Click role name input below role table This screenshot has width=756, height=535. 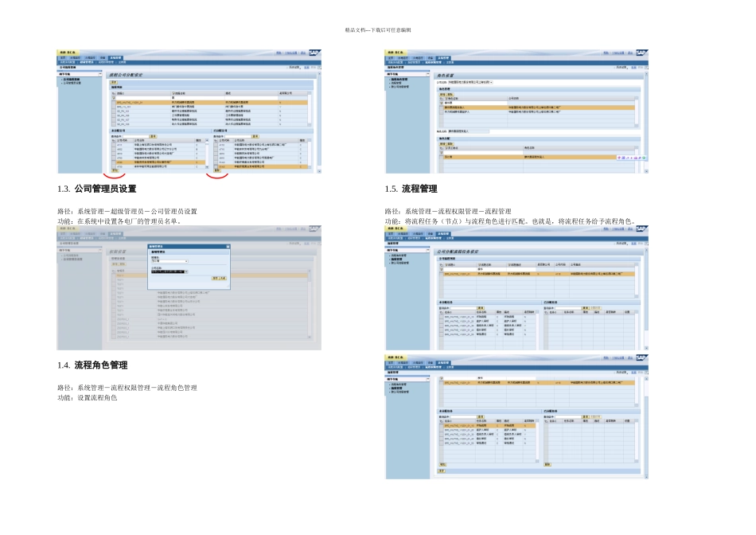click(x=469, y=131)
